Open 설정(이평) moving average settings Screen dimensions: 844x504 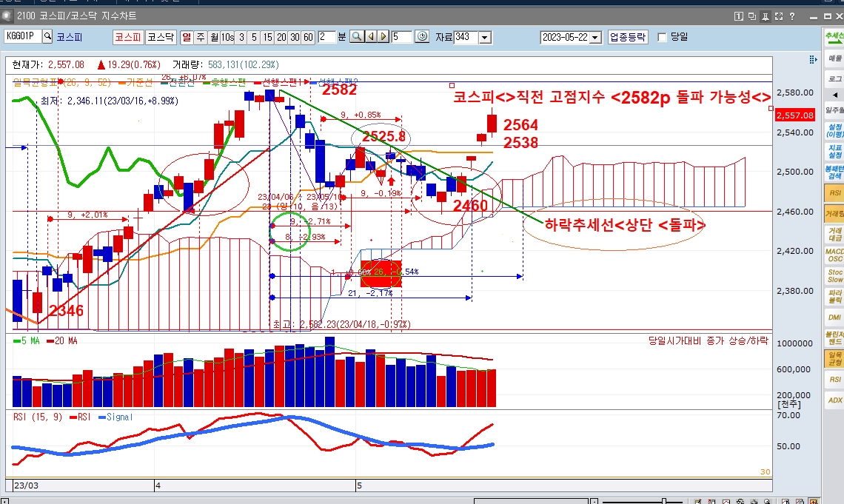834,131
